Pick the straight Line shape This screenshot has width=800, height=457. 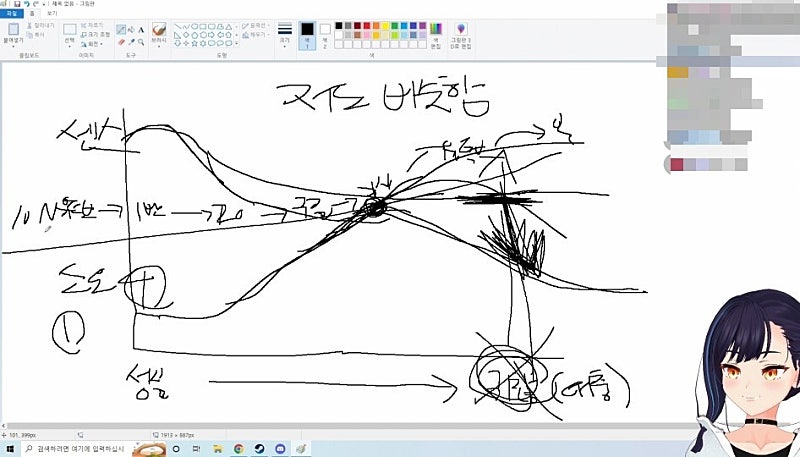[178, 27]
